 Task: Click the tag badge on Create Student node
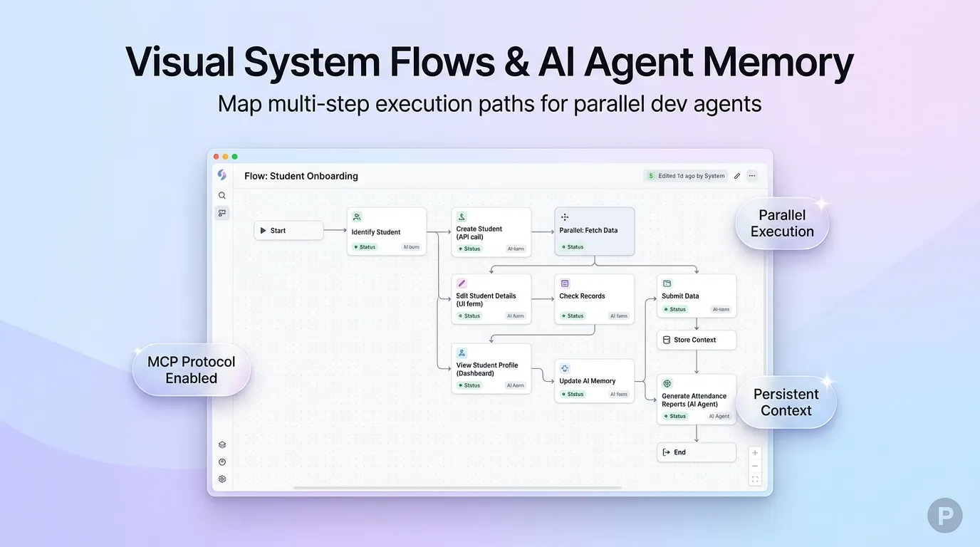[x=516, y=249]
